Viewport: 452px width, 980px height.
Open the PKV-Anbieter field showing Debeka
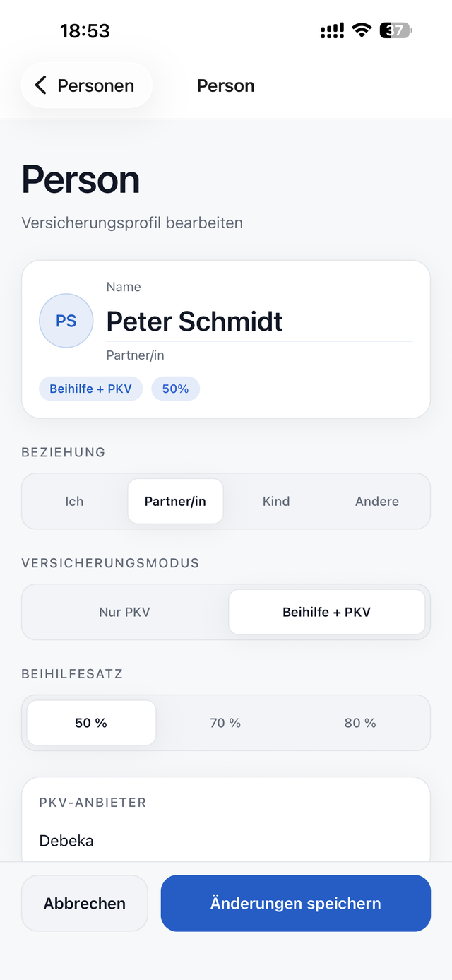[x=225, y=840]
